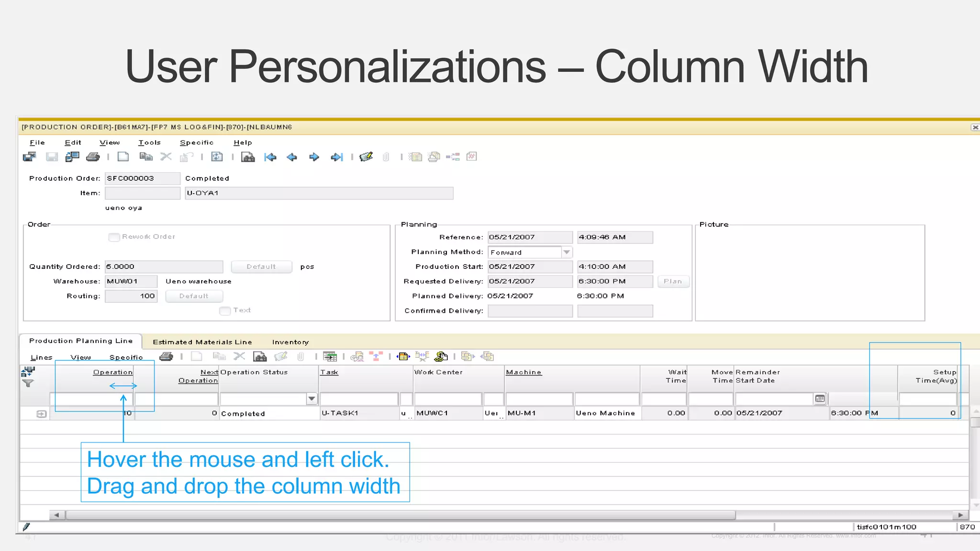Viewport: 980px width, 551px height.
Task: Toggle the Text checkbox
Action: pyautogui.click(x=225, y=311)
